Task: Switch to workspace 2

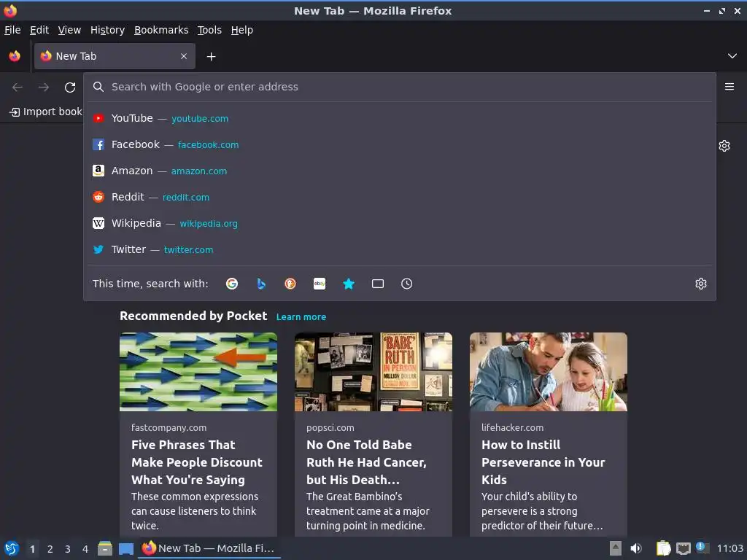Action: (x=50, y=549)
